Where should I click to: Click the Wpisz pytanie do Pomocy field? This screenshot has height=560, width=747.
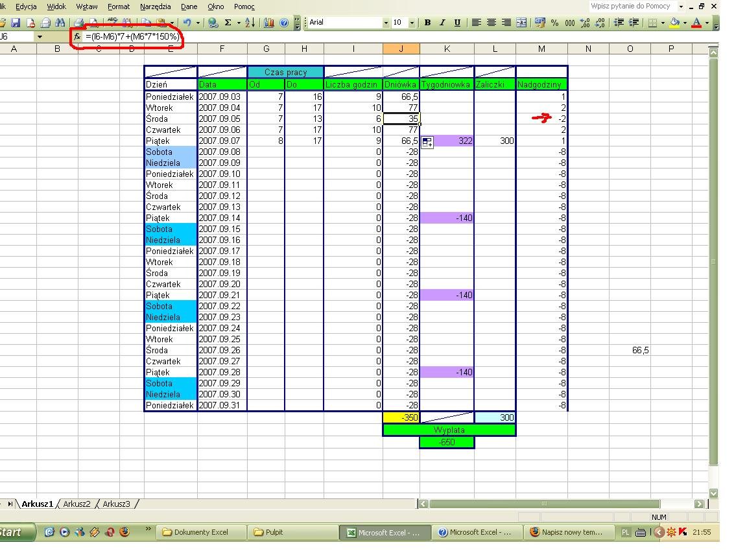tap(633, 6)
